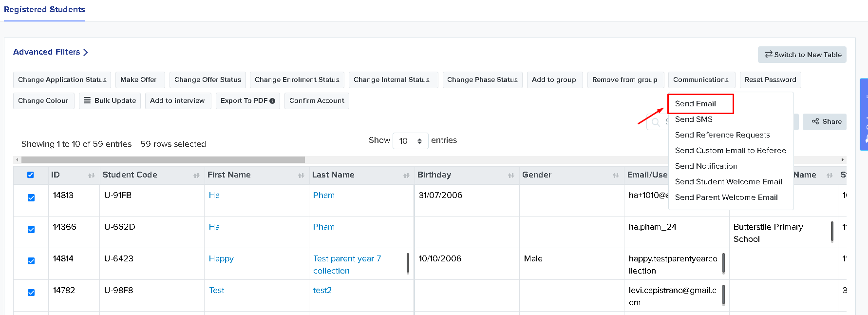The height and width of the screenshot is (315, 868).
Task: Click Export To PDF info icon
Action: [272, 101]
